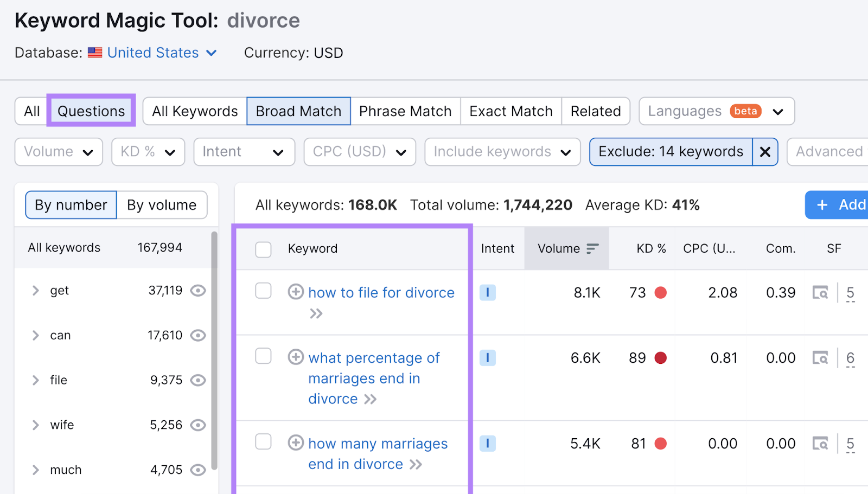Select the All Keywords match tab
This screenshot has height=494, width=868.
(195, 111)
